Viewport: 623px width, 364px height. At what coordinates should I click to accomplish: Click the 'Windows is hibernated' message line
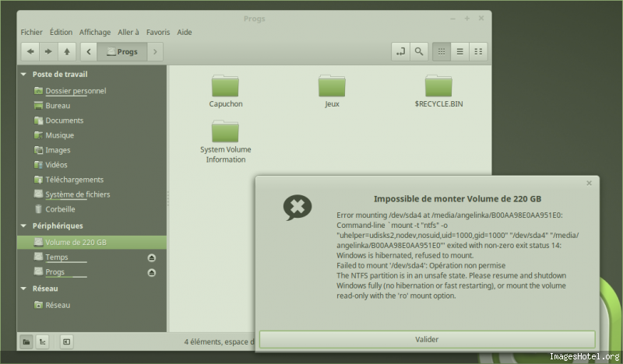(405, 255)
